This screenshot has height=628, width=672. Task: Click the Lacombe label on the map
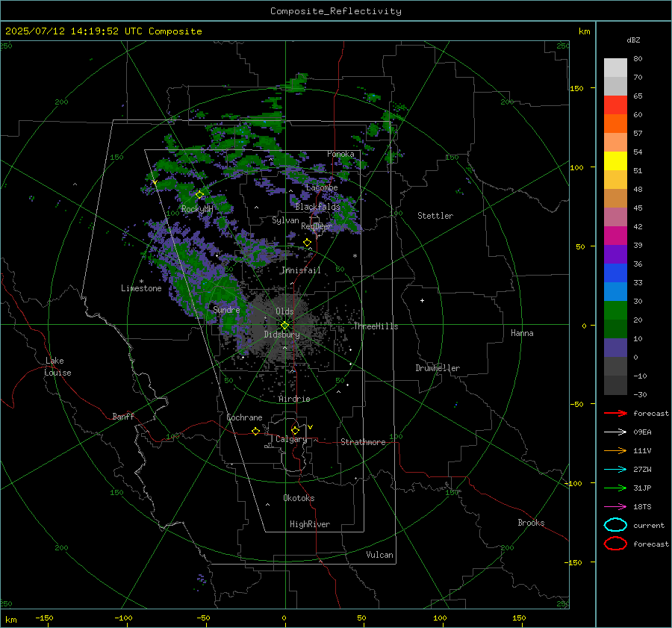(x=322, y=187)
